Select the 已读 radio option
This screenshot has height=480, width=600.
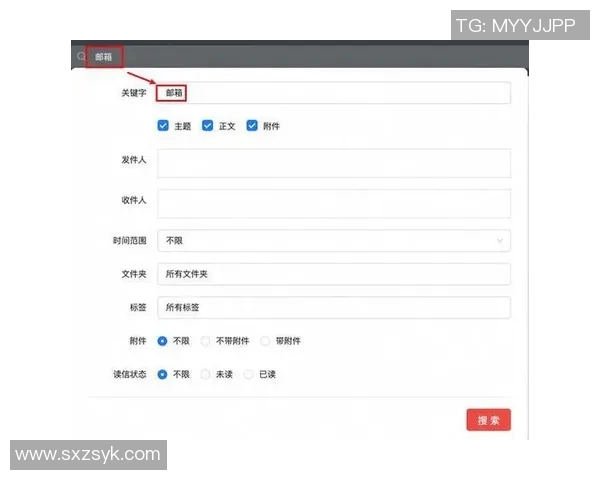(249, 374)
